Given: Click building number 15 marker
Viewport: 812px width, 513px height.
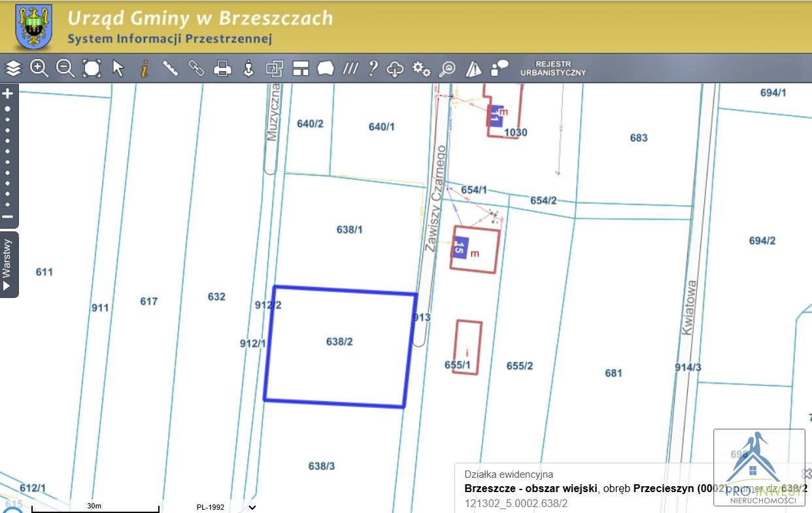Looking at the screenshot, I should click(460, 248).
